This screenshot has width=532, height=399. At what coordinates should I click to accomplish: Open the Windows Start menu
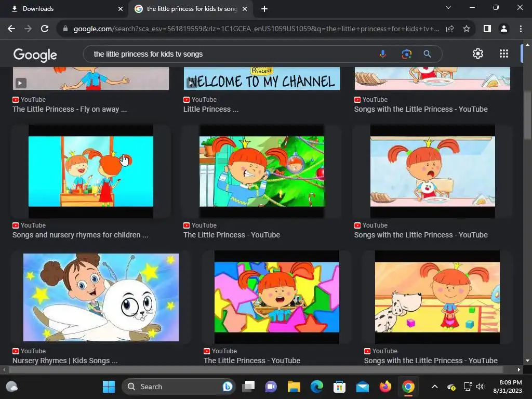tap(109, 387)
